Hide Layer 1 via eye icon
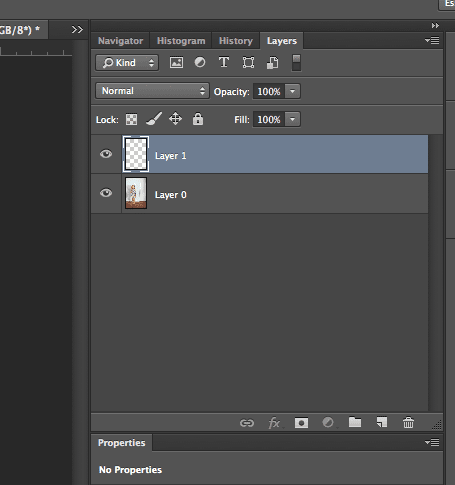Image resolution: width=455 pixels, height=485 pixels. [x=106, y=154]
